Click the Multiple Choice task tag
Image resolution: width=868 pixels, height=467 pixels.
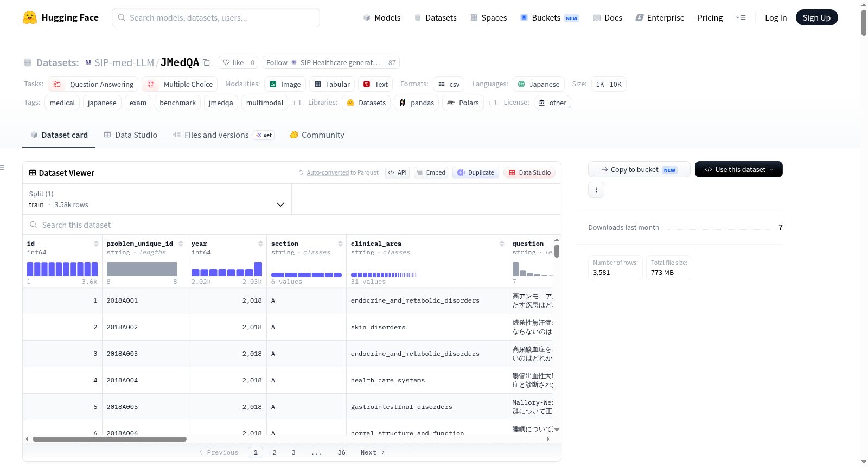click(x=180, y=84)
